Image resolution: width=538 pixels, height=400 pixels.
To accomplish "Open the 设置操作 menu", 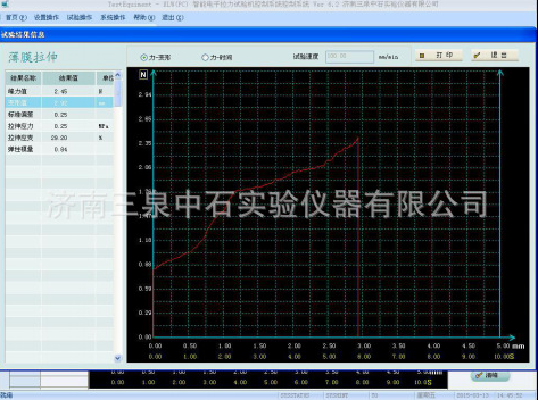I will pos(46,17).
